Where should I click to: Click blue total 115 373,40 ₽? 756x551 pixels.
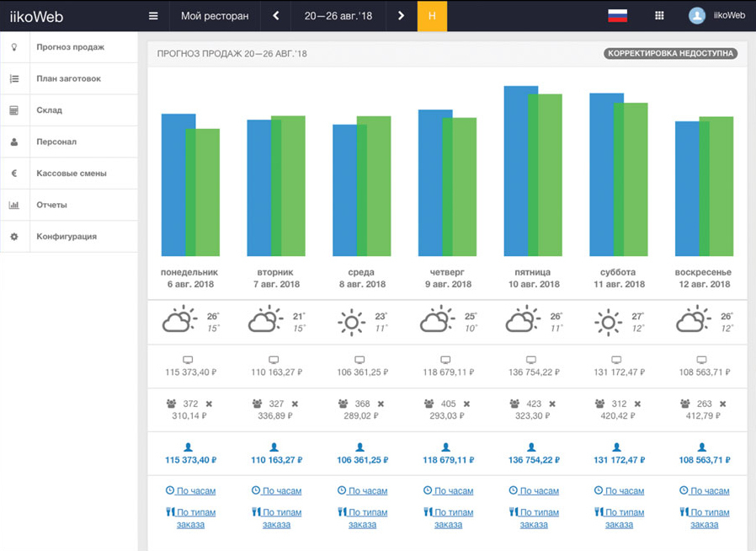click(191, 460)
